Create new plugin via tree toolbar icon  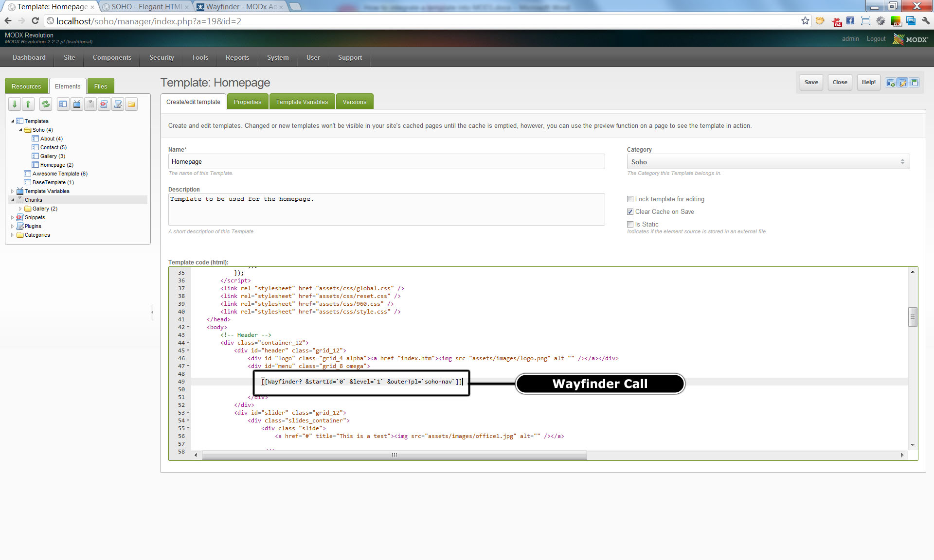click(118, 104)
